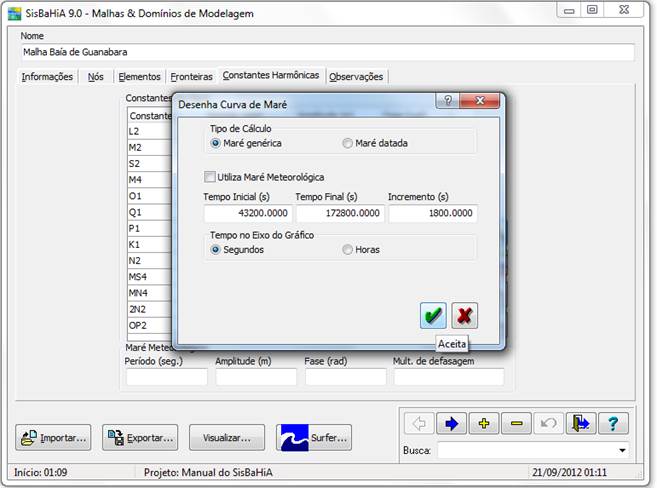This screenshot has height=488, width=657.
Task: Open dialog help question-mark button
Action: [448, 101]
